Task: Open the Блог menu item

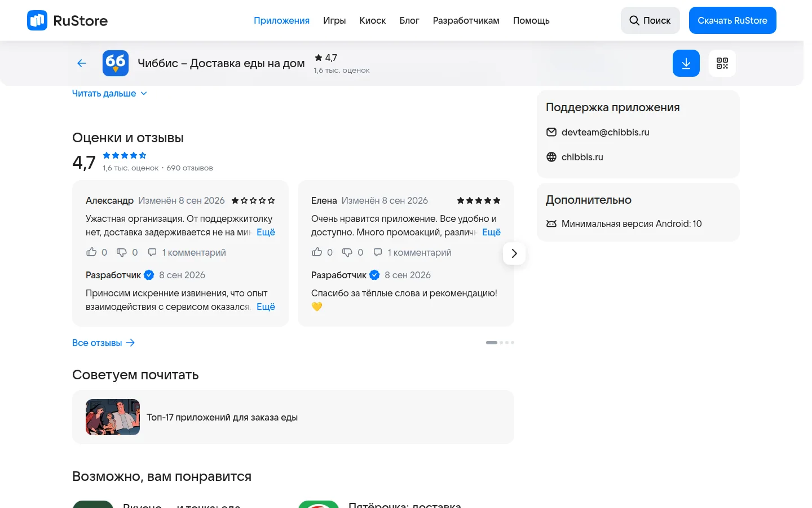Action: point(409,20)
